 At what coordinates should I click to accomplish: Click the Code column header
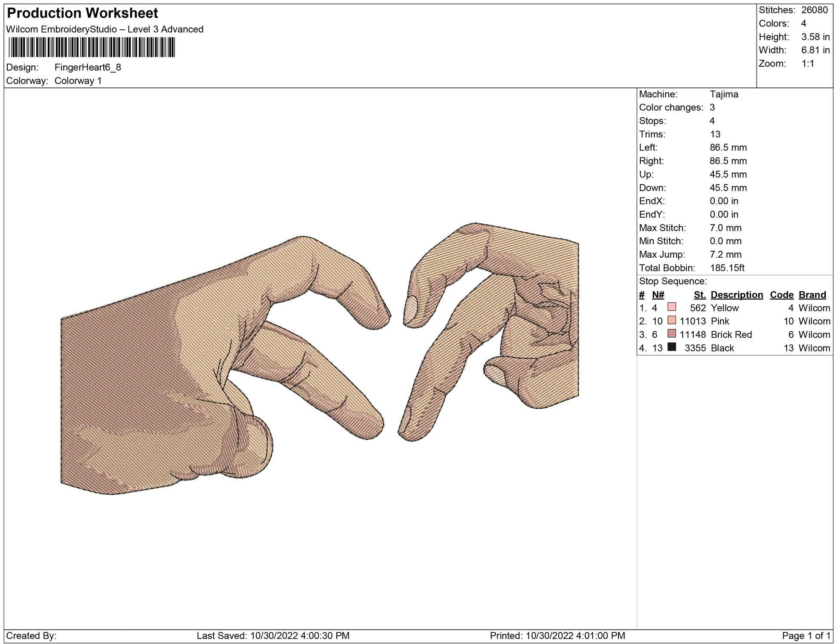[x=781, y=295]
